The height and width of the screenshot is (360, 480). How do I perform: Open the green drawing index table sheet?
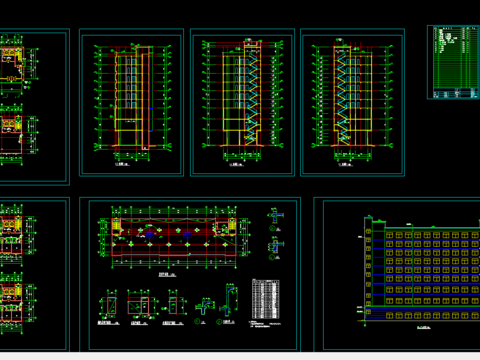[x=453, y=62]
